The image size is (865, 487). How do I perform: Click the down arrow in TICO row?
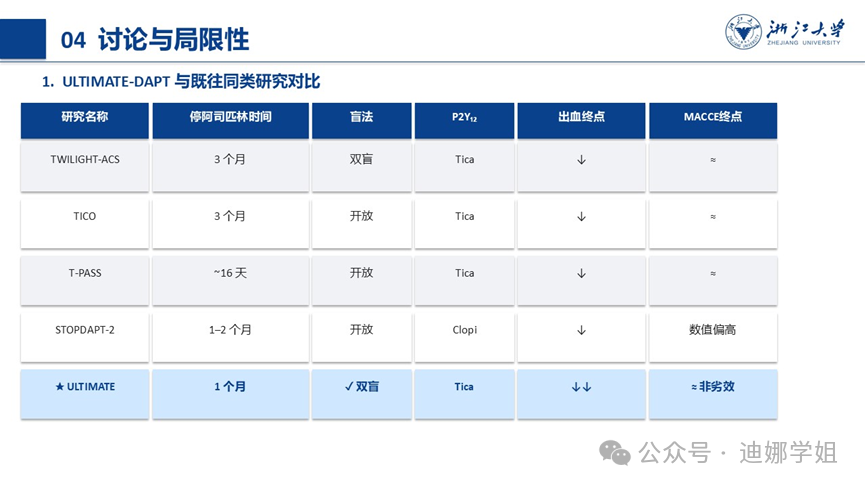(581, 217)
